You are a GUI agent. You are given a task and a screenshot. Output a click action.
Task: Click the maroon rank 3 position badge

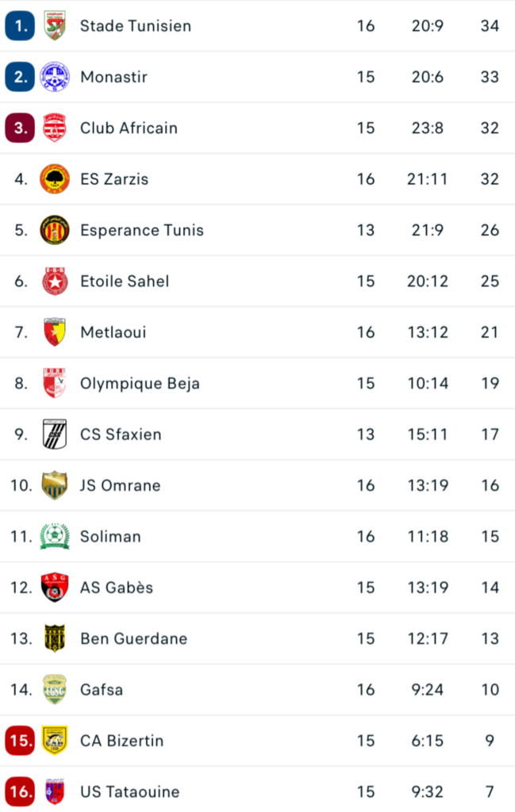(x=20, y=128)
